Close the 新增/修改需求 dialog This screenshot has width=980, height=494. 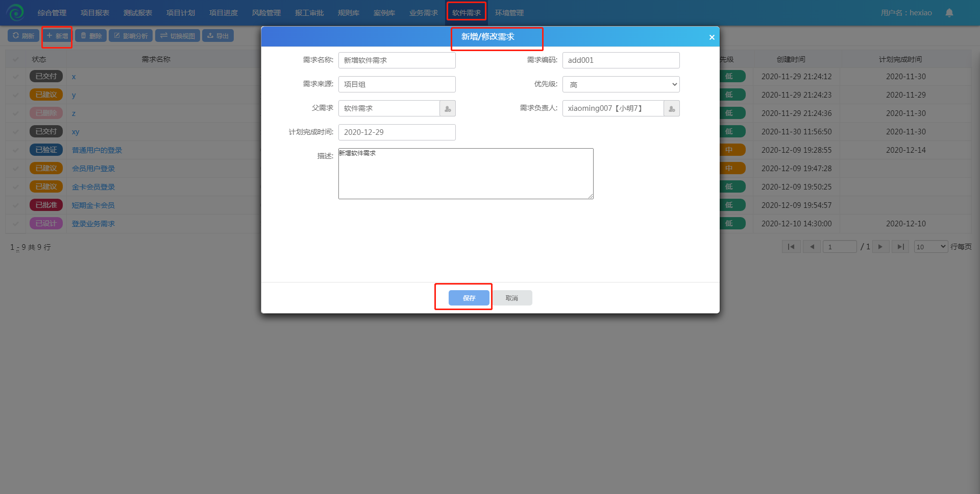712,37
